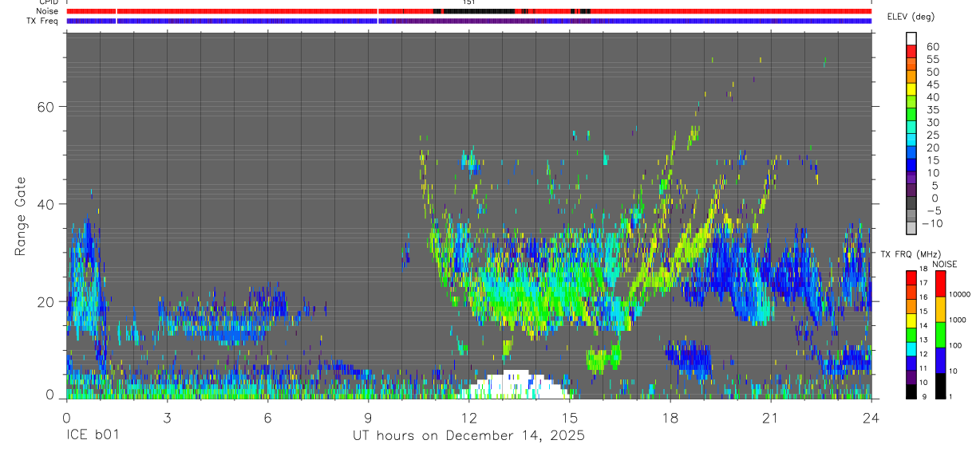Click TX FRQ colorbar label 13
The height and width of the screenshot is (452, 980).
point(923,340)
